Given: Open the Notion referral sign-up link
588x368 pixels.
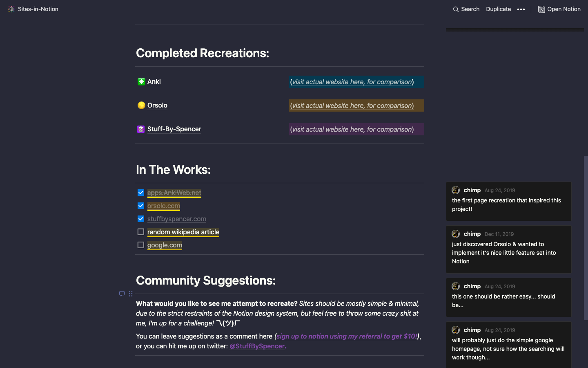Looking at the screenshot, I should coord(347,336).
